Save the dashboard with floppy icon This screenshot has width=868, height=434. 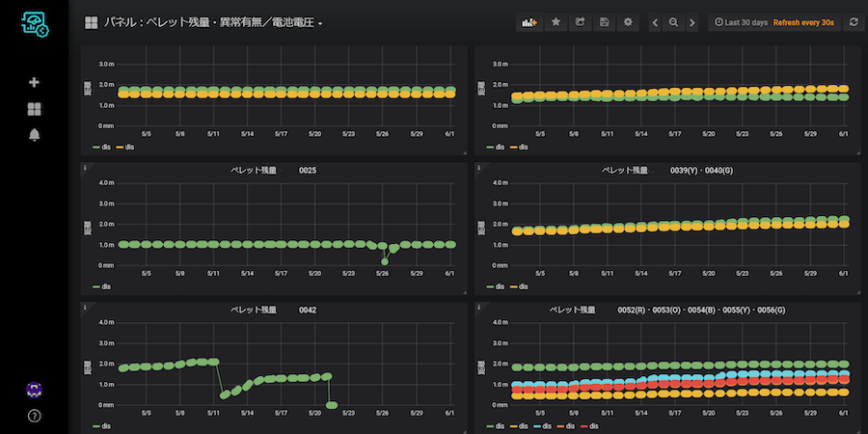[604, 22]
